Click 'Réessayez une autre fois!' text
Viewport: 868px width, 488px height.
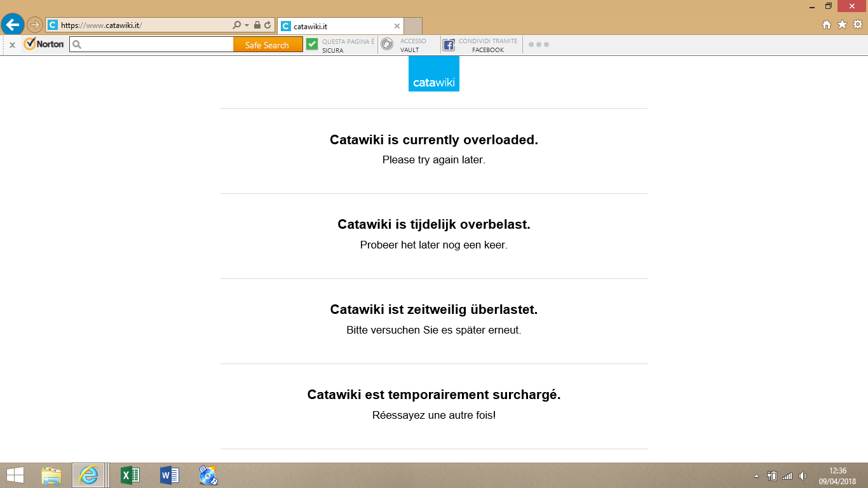pos(434,416)
